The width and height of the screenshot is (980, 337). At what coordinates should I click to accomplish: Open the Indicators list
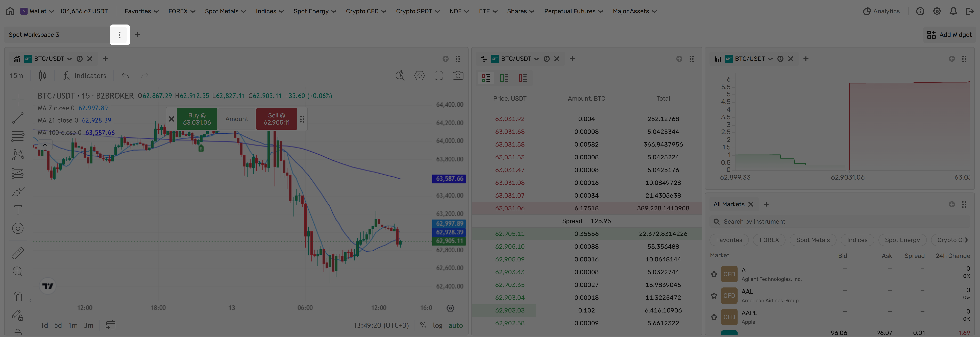(x=84, y=76)
